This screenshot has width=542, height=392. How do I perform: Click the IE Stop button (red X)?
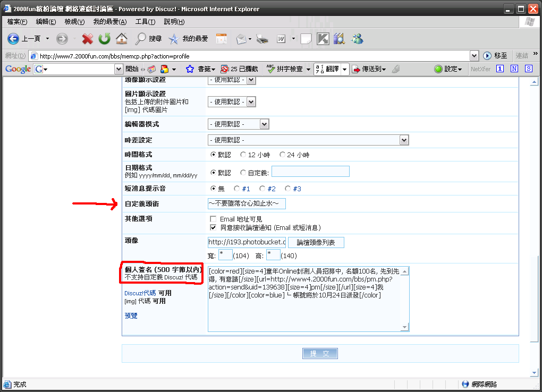87,39
